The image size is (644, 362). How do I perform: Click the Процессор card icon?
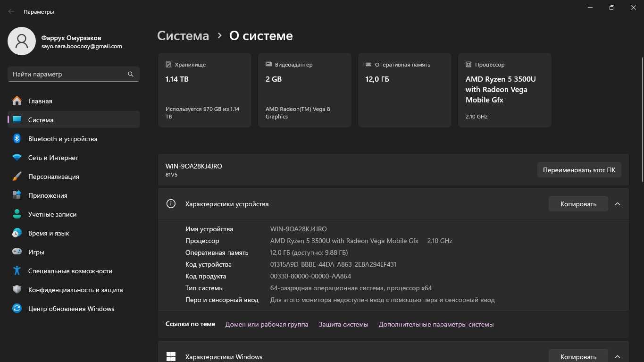(468, 65)
